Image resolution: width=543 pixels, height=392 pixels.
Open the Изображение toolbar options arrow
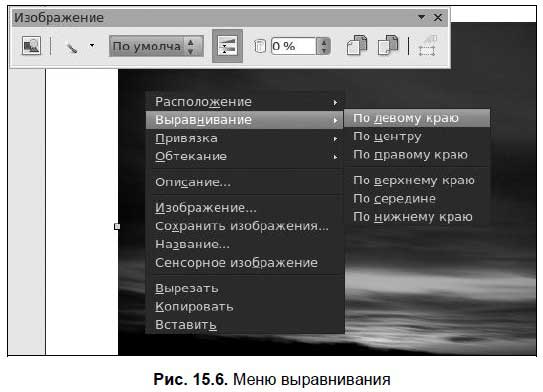click(x=421, y=17)
